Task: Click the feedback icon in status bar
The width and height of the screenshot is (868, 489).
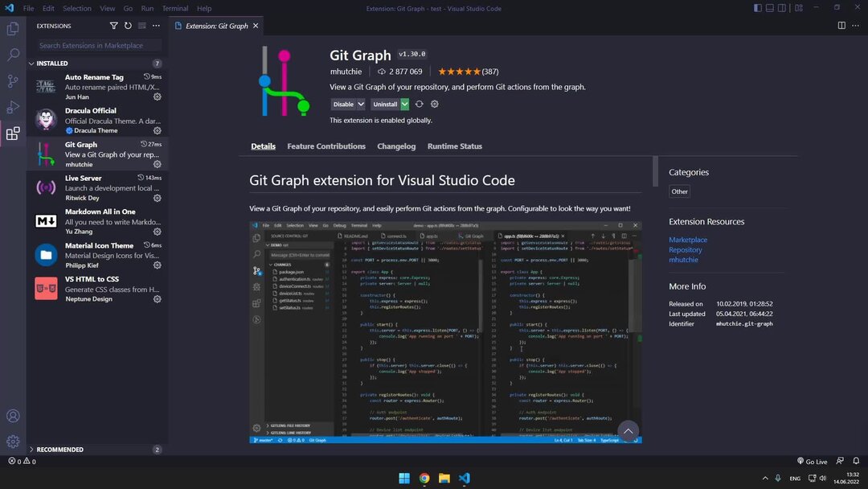Action: pyautogui.click(x=840, y=461)
